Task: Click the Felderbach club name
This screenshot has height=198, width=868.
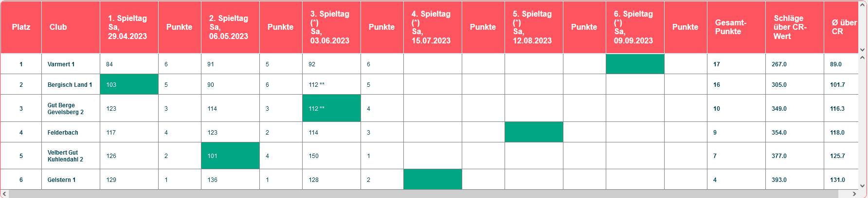Action: (63, 133)
